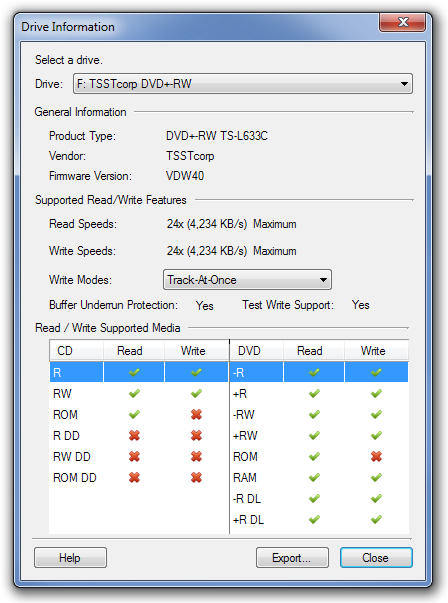Image resolution: width=448 pixels, height=603 pixels.
Task: Click the CD R write checkmark icon
Action: [x=196, y=372]
